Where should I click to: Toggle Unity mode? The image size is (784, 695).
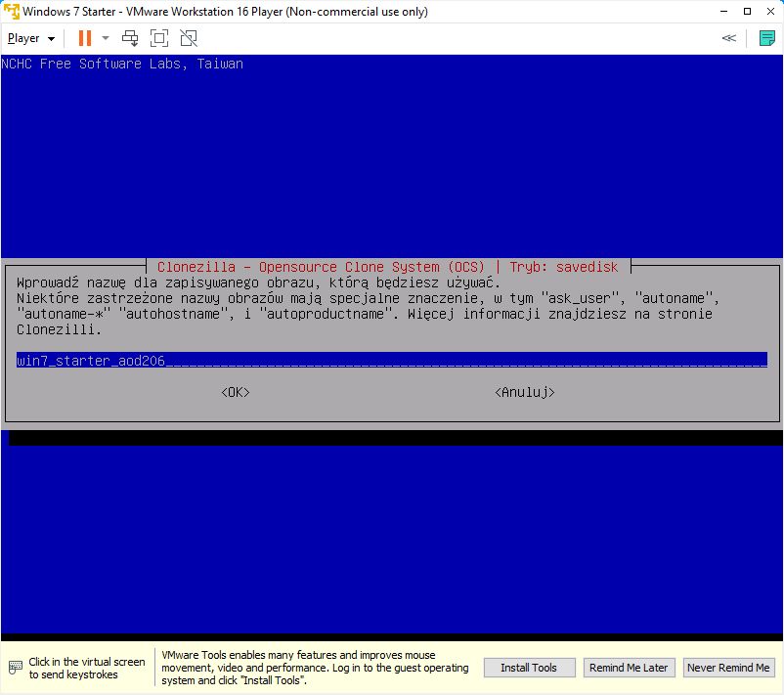pyautogui.click(x=189, y=38)
